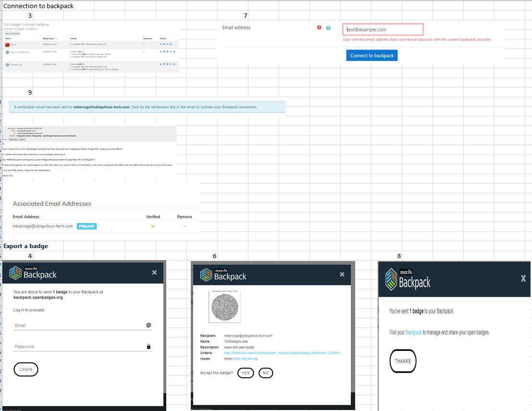The image size is (532, 411).
Task: Click the LOGIN button
Action: click(x=26, y=369)
